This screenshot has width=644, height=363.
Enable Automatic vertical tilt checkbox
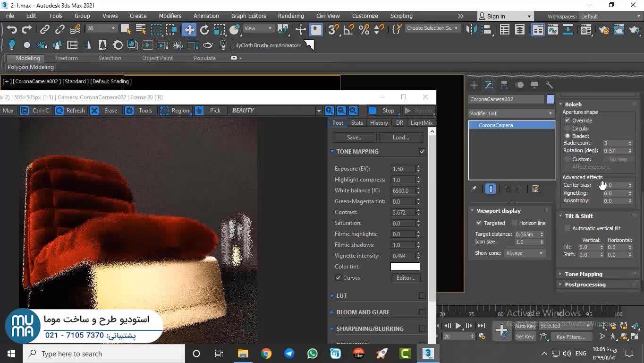pos(568,228)
